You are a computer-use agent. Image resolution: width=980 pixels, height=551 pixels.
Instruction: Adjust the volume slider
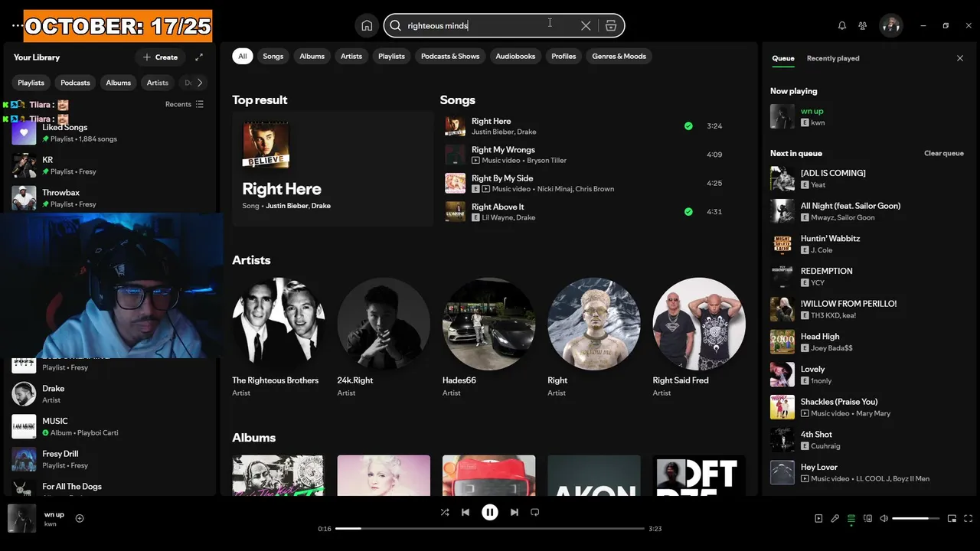916,518
